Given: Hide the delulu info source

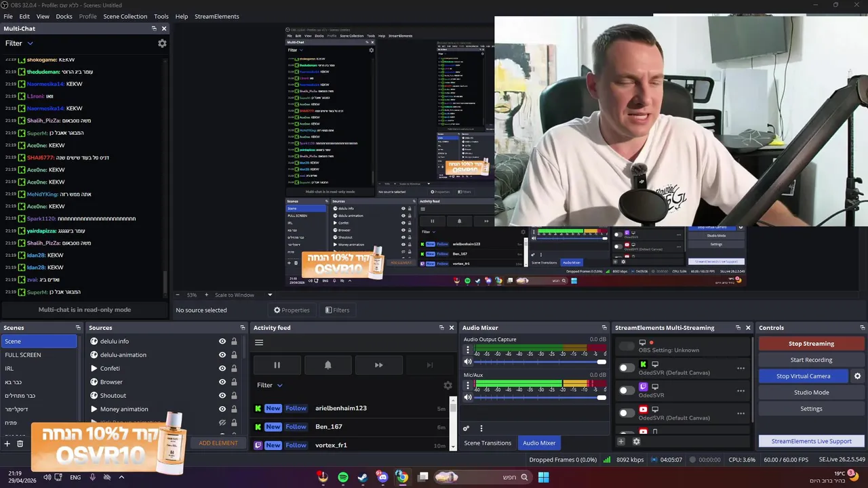Looking at the screenshot, I should pos(222,342).
